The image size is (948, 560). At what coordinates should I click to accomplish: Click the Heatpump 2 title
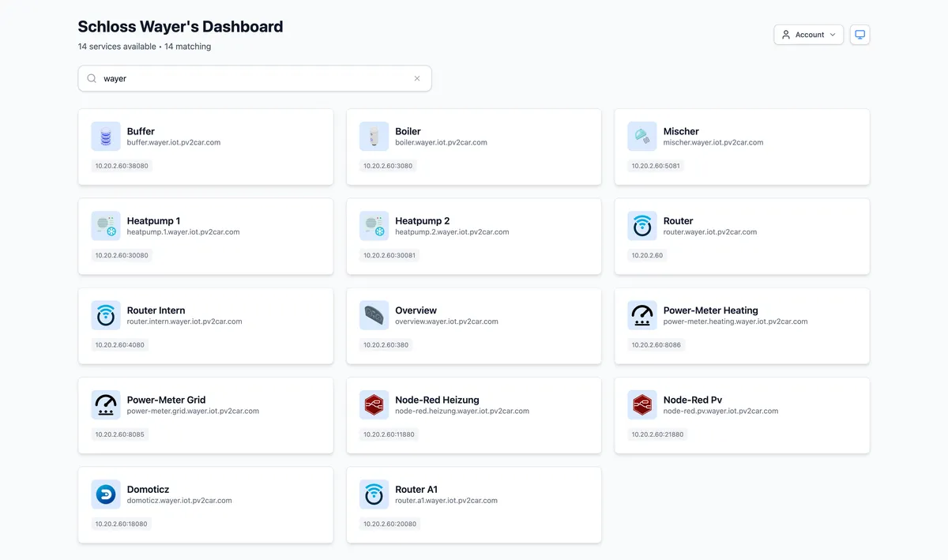click(423, 220)
